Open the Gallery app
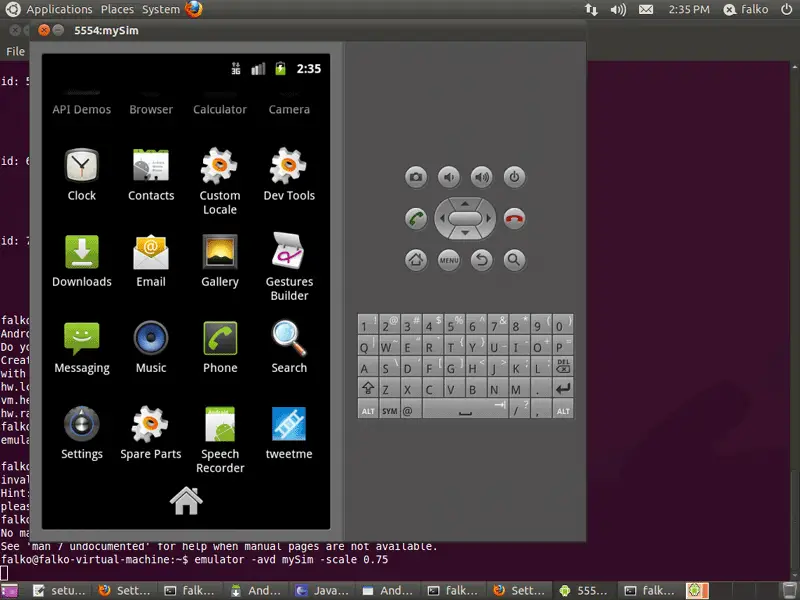Viewport: 800px width, 600px height. point(220,261)
